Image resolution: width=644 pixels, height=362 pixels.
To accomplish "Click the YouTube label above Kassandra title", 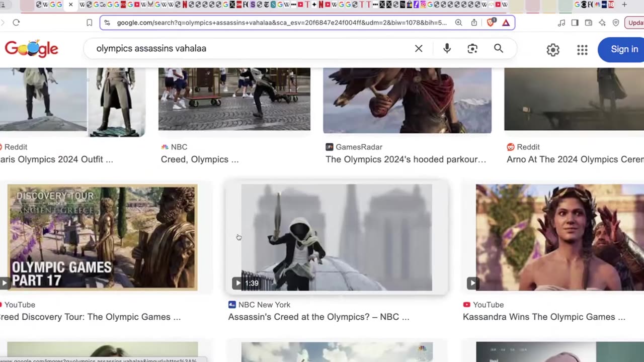I will (483, 305).
